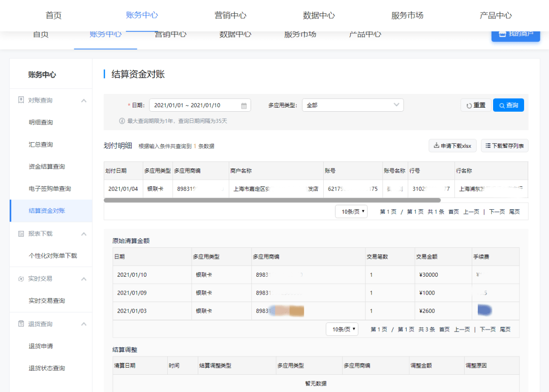
Task: Click the 查询 search button
Action: [x=508, y=105]
